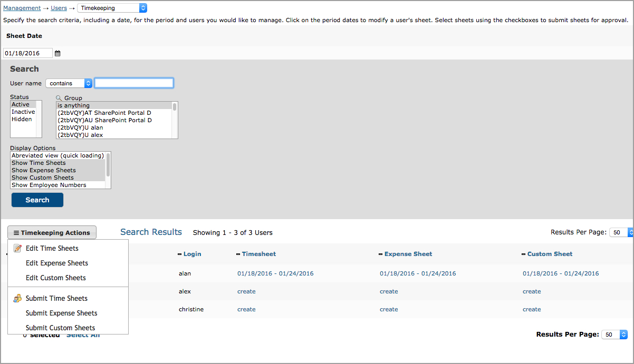This screenshot has width=634, height=364.
Task: Open the Timekeeping breadcrumb dropdown
Action: 112,8
